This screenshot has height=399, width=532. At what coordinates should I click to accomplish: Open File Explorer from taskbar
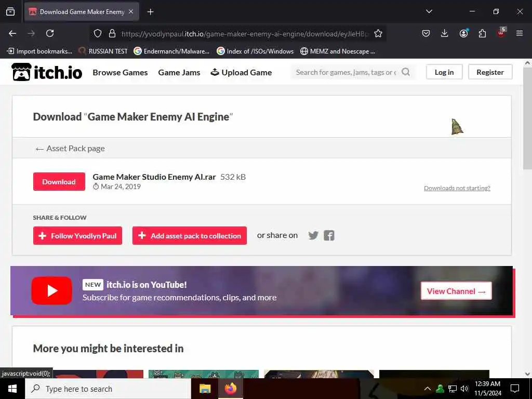(x=205, y=389)
